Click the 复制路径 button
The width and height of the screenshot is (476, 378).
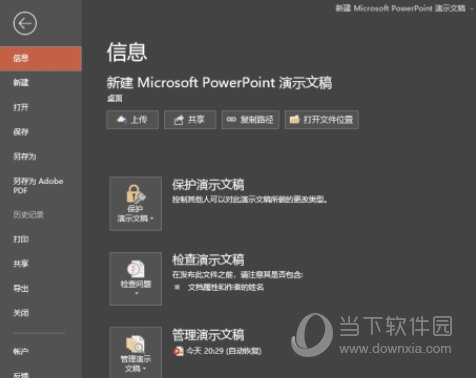[x=250, y=120]
